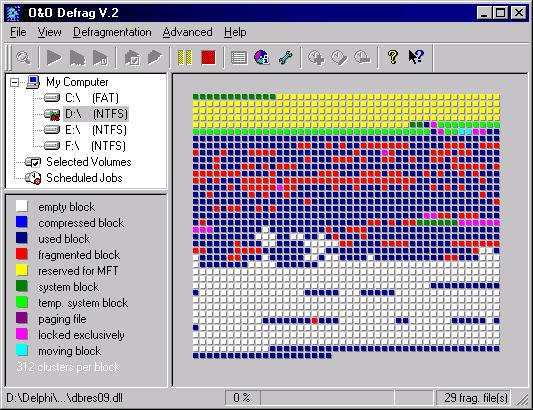The image size is (533, 410).
Task: Collapse the My Computer tree node
Action: tap(14, 82)
